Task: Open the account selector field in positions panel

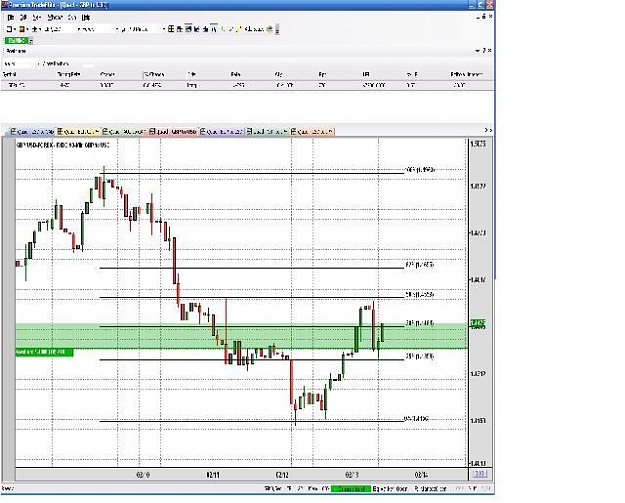Action: tap(21, 64)
